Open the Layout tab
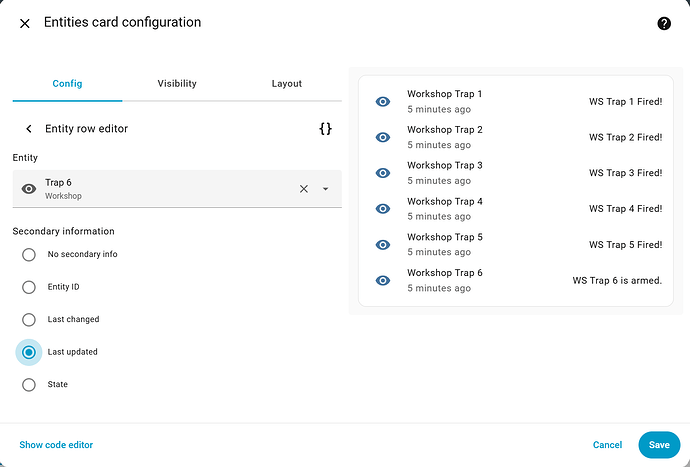Screen dimensions: 690x467 point(287,84)
